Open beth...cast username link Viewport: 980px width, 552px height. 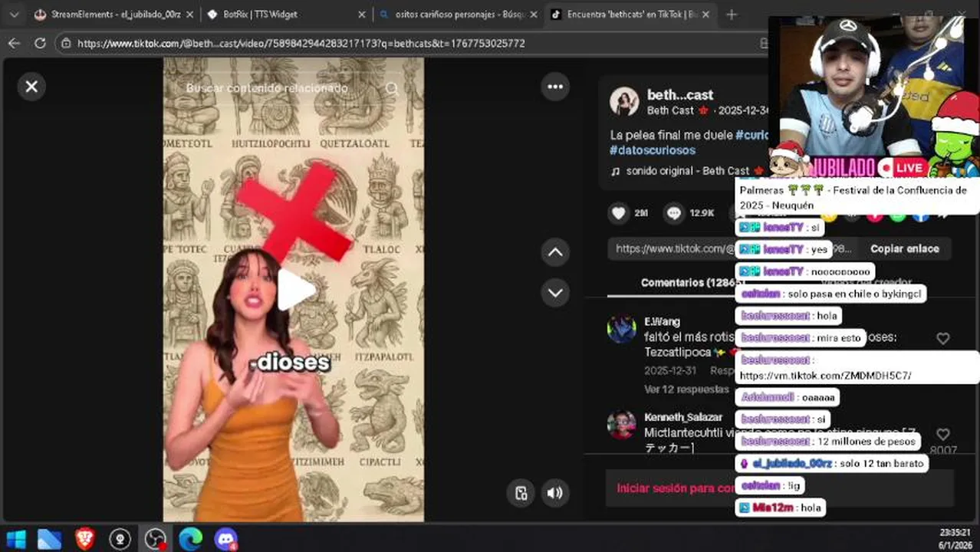click(680, 94)
